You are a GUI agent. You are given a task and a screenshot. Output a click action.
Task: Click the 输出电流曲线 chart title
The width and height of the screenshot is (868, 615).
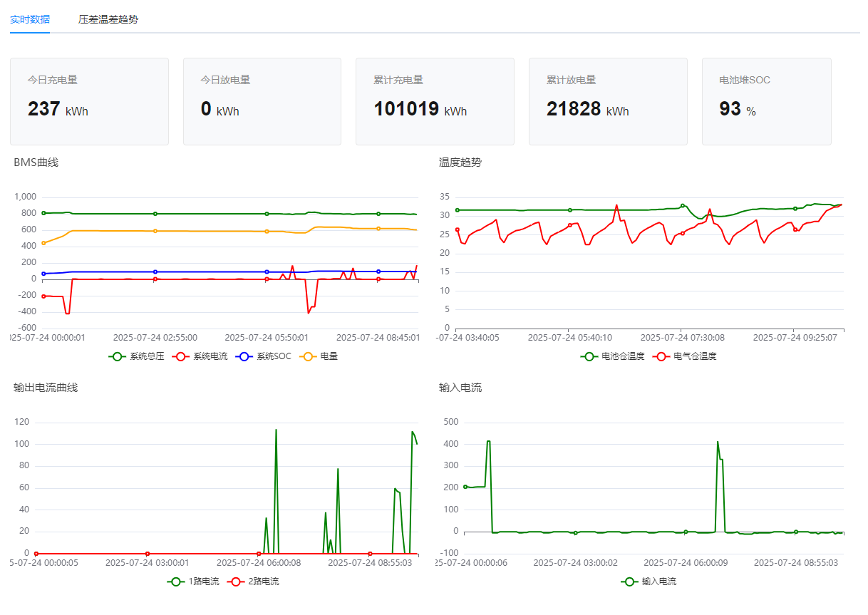point(46,388)
